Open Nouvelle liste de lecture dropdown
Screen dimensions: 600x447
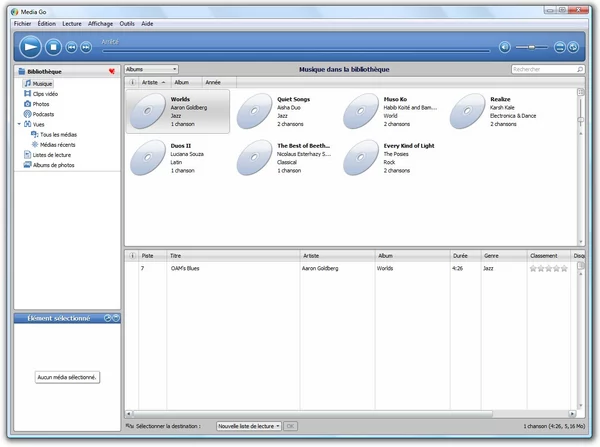point(249,426)
